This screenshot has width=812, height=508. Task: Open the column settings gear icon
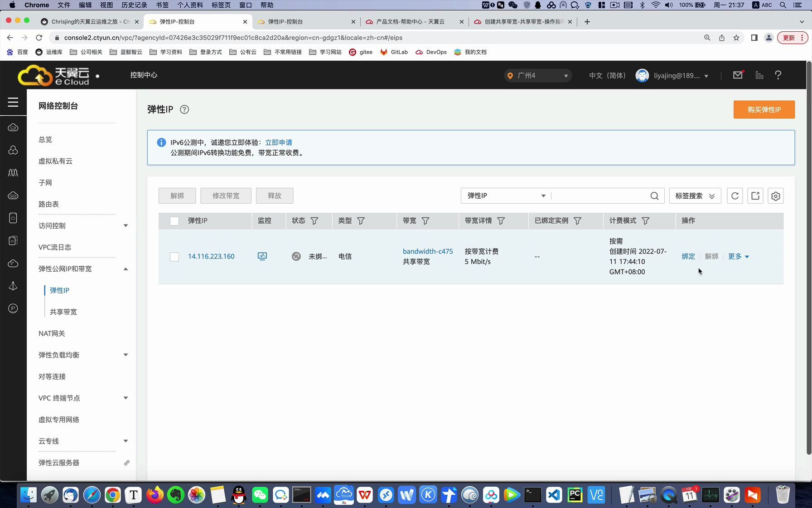pyautogui.click(x=775, y=195)
